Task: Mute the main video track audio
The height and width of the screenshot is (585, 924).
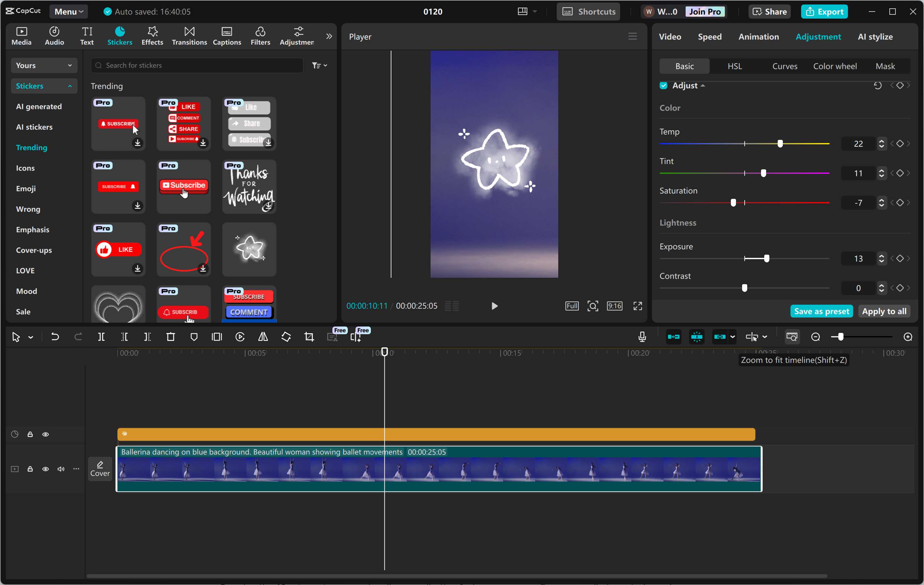Action: pos(61,469)
